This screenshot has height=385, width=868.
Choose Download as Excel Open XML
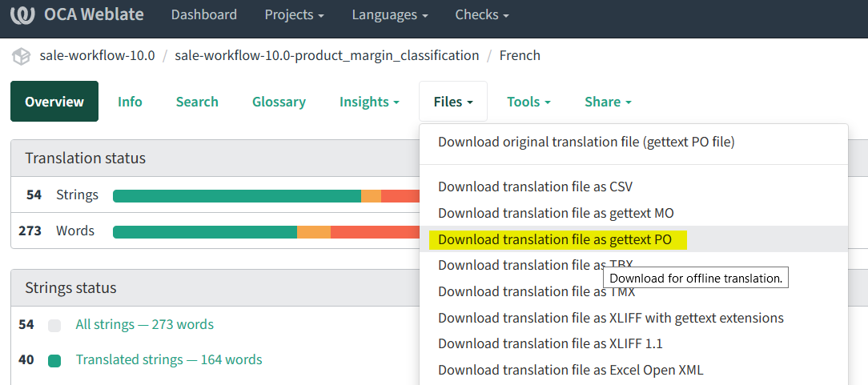pos(570,370)
